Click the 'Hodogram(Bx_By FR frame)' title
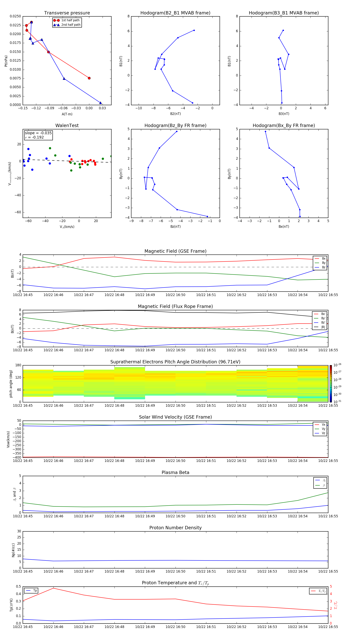The height and width of the screenshot is (644, 351). 284,125
